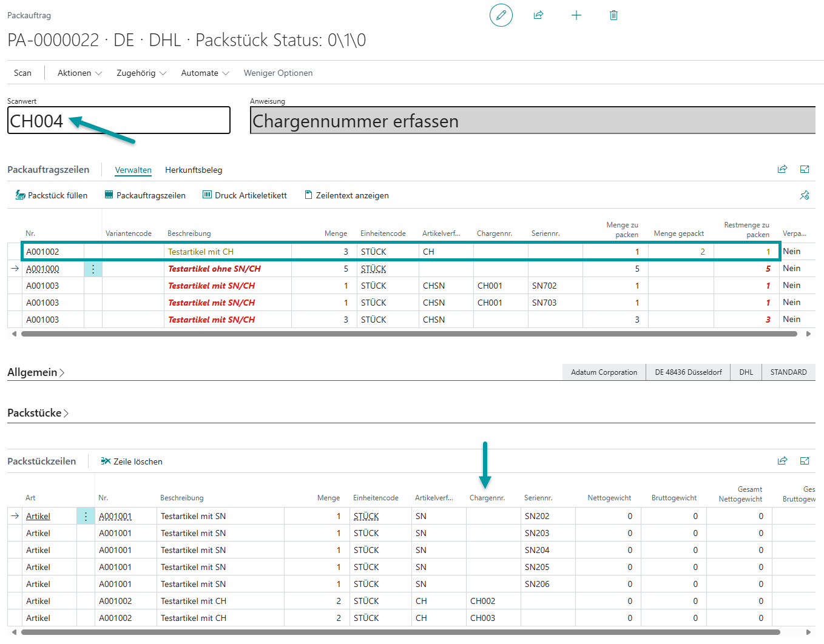Switch to the Herkunftsbeleg tab
Screen dimensions: 824x644
point(194,170)
